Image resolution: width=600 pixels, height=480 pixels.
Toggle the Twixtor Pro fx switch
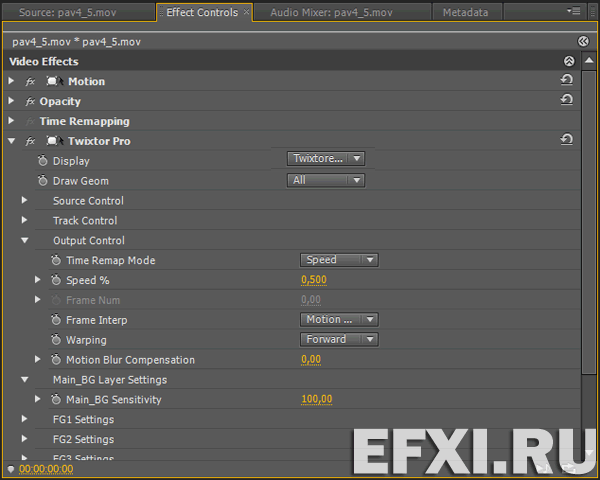pyautogui.click(x=30, y=141)
